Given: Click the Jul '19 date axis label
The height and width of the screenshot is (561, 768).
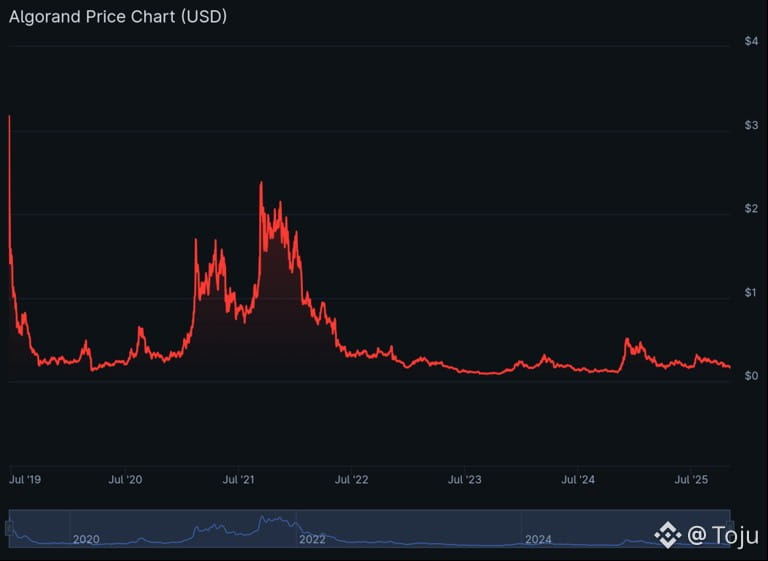Looking at the screenshot, I should [x=25, y=479].
